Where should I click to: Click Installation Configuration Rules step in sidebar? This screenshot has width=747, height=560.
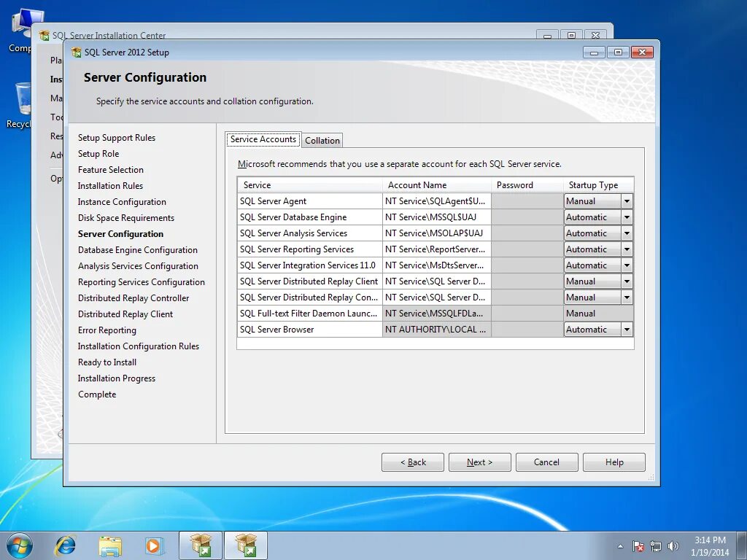[139, 346]
